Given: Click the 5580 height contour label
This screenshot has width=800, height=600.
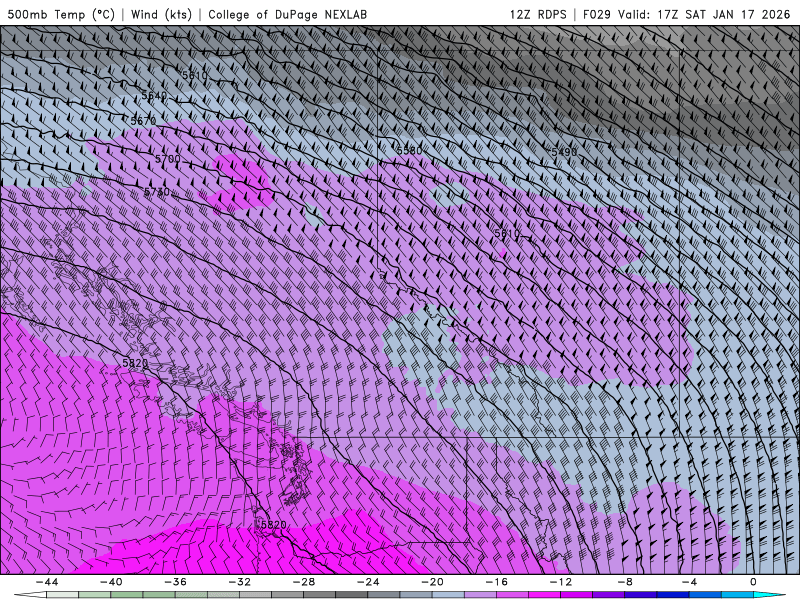Looking at the screenshot, I should point(409,151).
